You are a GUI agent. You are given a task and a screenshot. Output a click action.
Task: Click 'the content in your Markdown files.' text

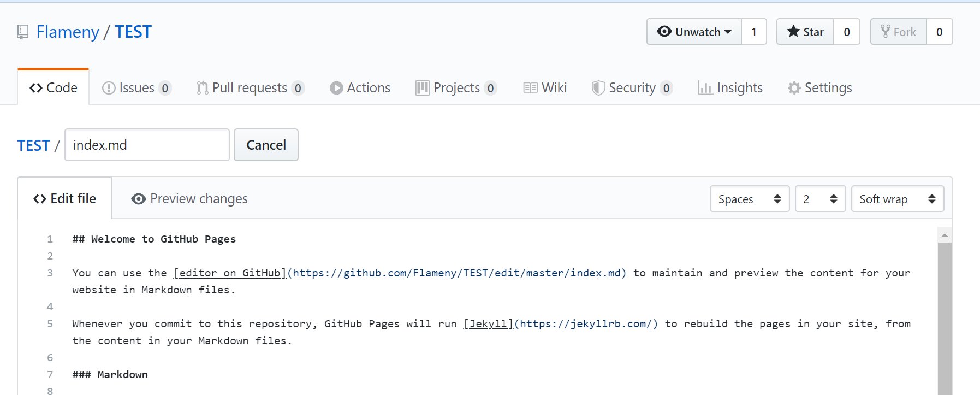182,340
